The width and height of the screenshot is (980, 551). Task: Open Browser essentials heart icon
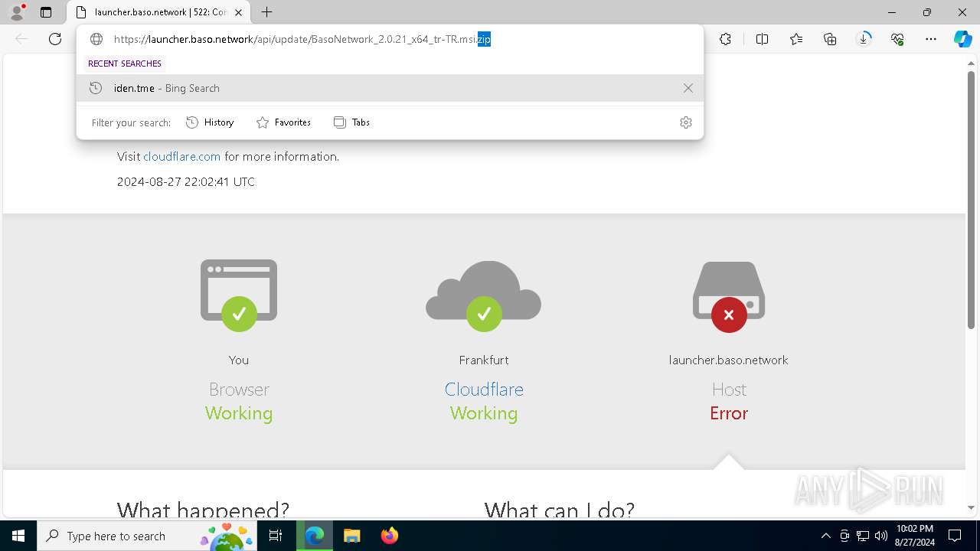[x=897, y=39]
